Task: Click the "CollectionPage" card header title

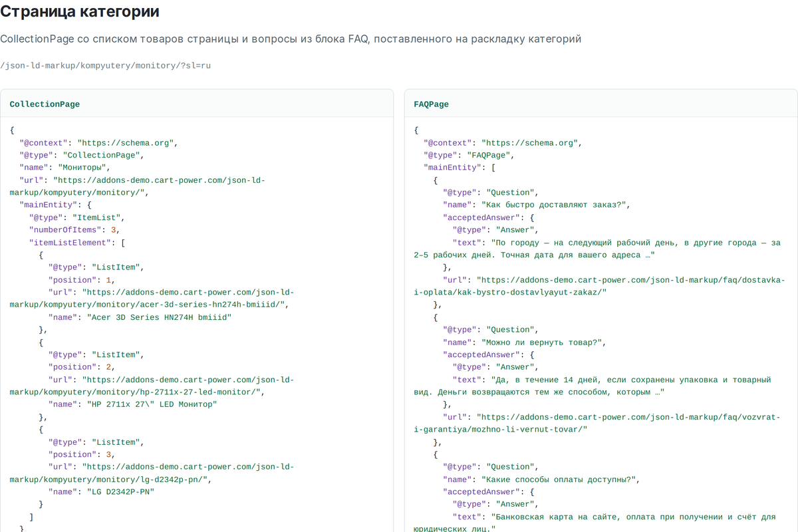Action: [45, 104]
